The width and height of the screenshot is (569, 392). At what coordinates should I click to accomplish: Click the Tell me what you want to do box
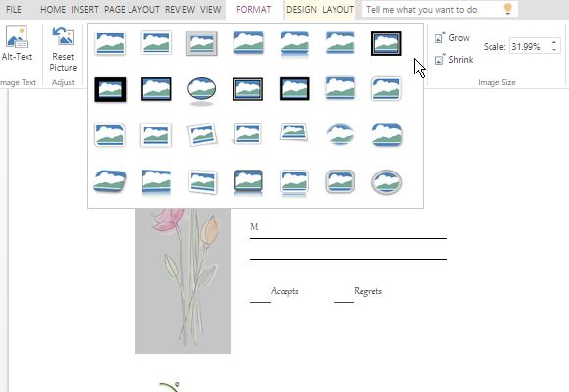tap(440, 10)
